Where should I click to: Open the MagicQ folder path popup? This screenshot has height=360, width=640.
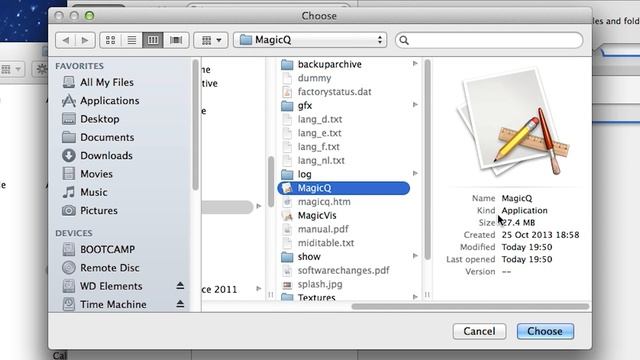click(x=310, y=40)
